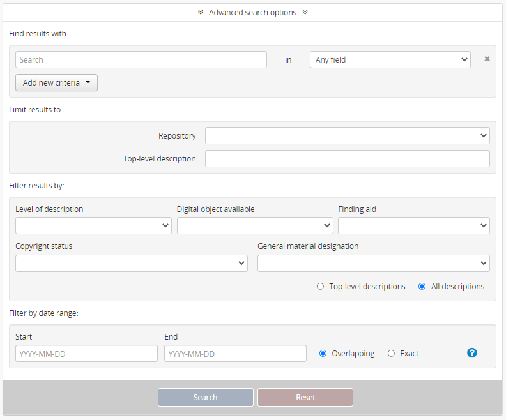Collapse the Advanced search options header
The image size is (506, 420).
point(252,12)
